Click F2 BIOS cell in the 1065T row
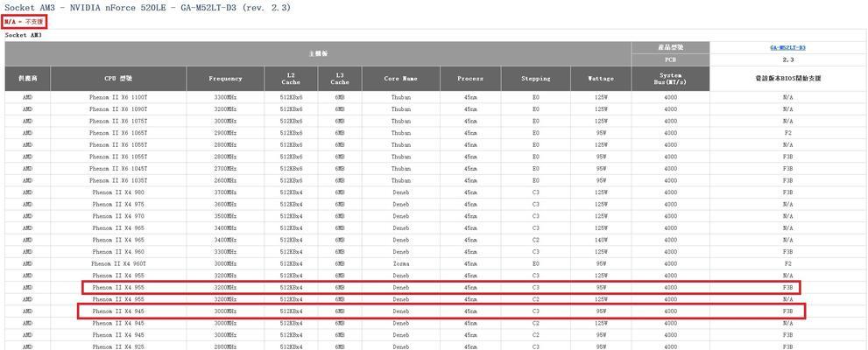 pos(788,133)
